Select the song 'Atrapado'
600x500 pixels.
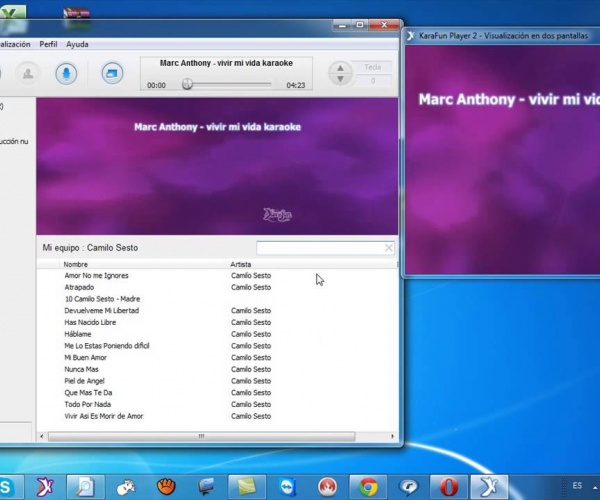tap(79, 287)
